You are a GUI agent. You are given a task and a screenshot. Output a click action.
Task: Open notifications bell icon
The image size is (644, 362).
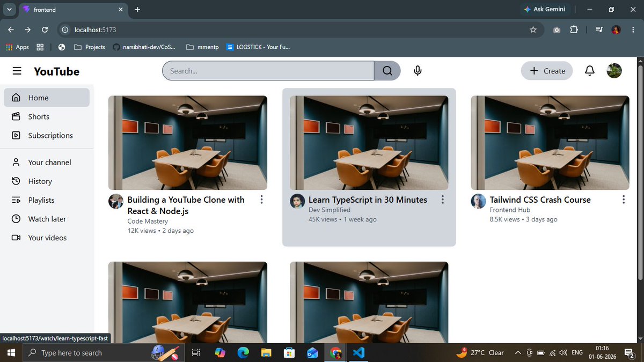click(x=590, y=71)
